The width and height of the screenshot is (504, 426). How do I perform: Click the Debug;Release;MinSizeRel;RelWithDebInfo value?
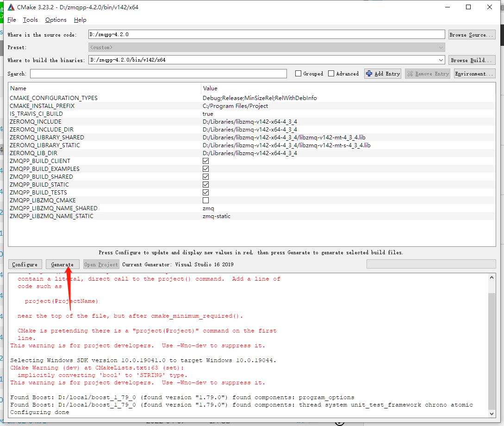point(259,98)
